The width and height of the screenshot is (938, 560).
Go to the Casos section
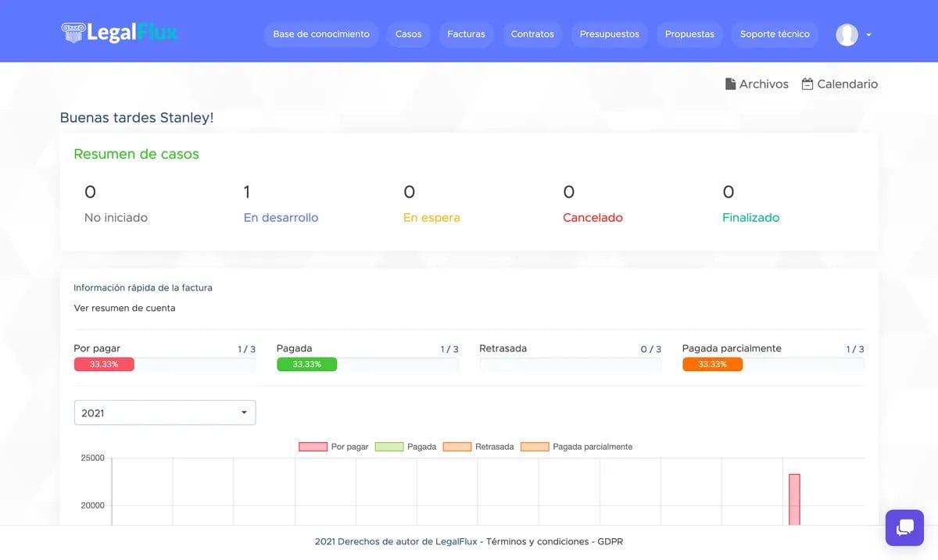click(408, 34)
